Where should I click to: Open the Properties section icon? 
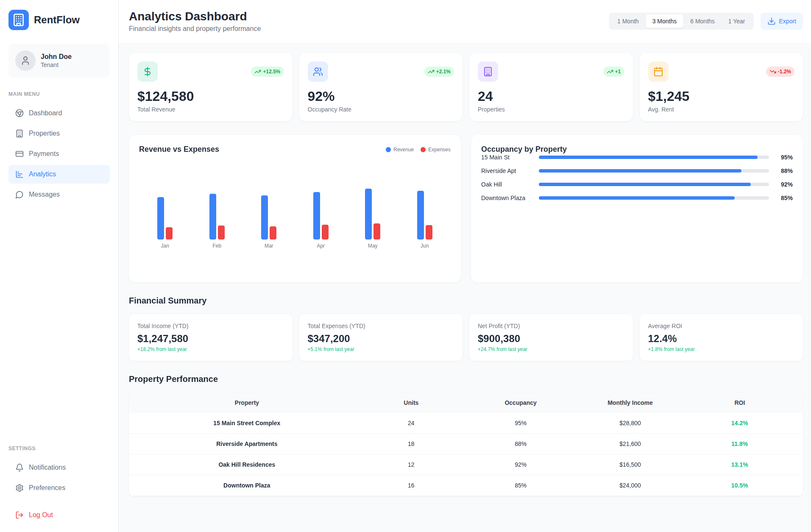pyautogui.click(x=20, y=133)
